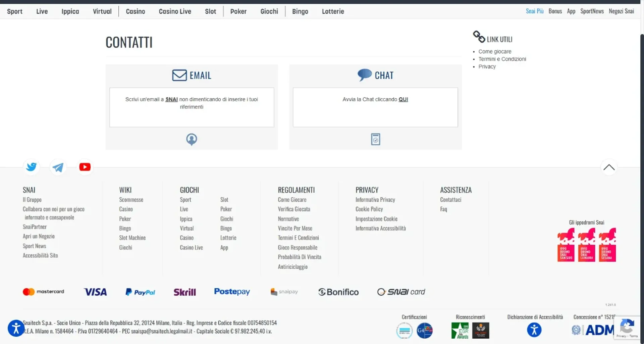This screenshot has height=344, width=644.
Task: Open the accessibility widget at bottom left
Action: 16,328
